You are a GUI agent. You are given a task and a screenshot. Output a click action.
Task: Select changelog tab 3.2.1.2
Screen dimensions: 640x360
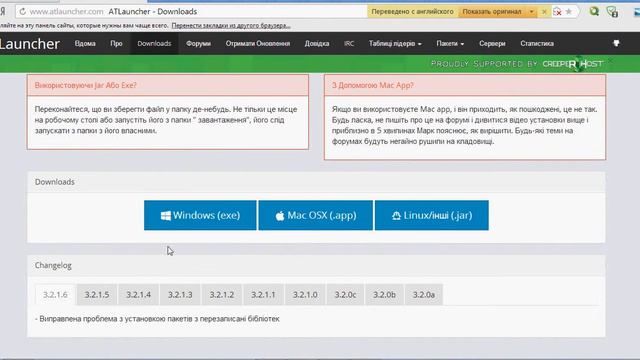(x=222, y=294)
